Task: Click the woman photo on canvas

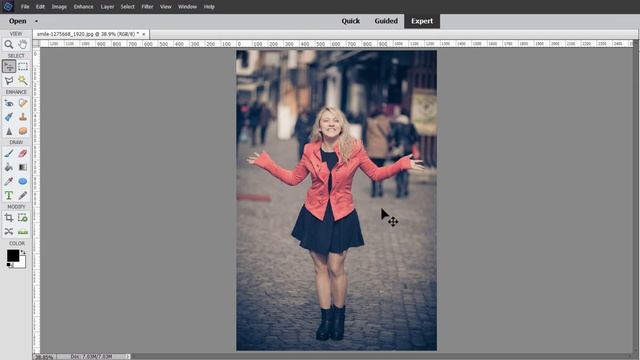Action: [336, 200]
